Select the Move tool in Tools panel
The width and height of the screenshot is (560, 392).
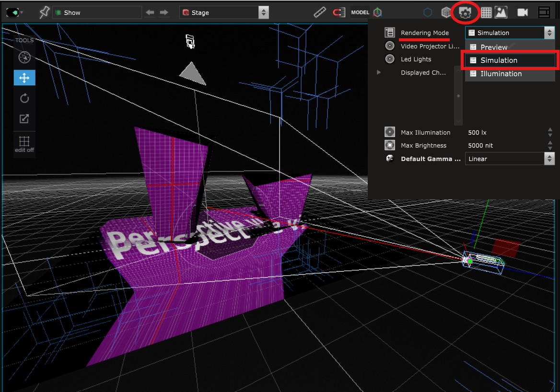pyautogui.click(x=24, y=78)
